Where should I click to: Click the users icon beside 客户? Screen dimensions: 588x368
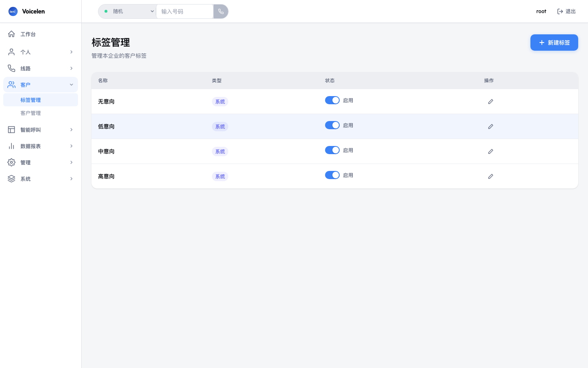coord(11,85)
